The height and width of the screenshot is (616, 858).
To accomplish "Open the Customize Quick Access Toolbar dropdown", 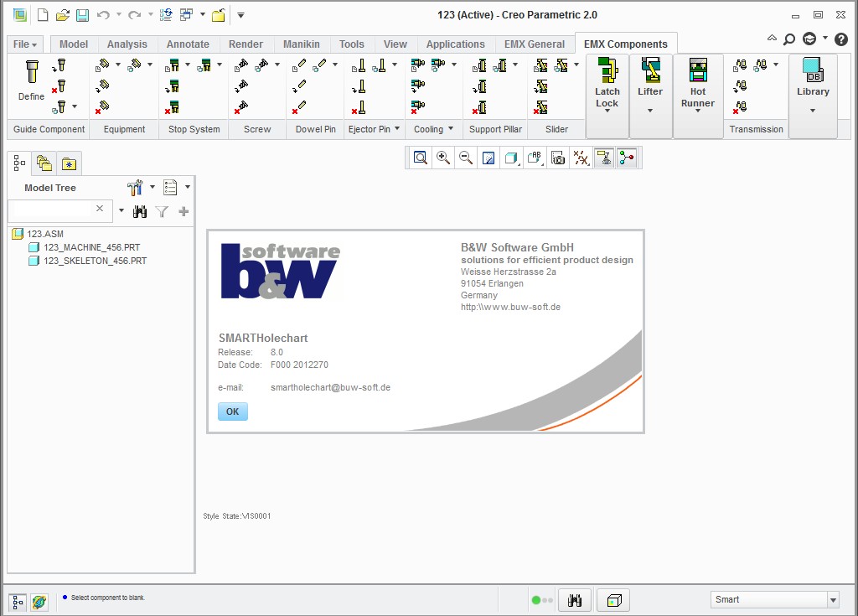I will (240, 15).
